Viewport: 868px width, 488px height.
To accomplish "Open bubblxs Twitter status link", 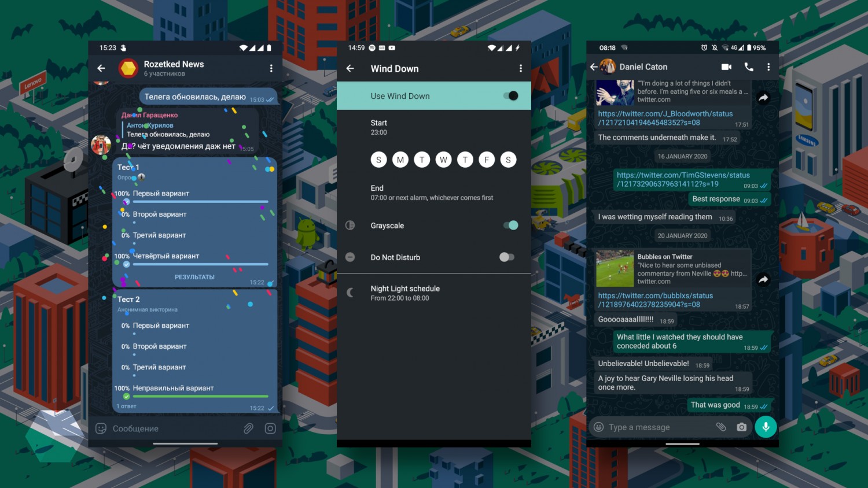I will 656,300.
